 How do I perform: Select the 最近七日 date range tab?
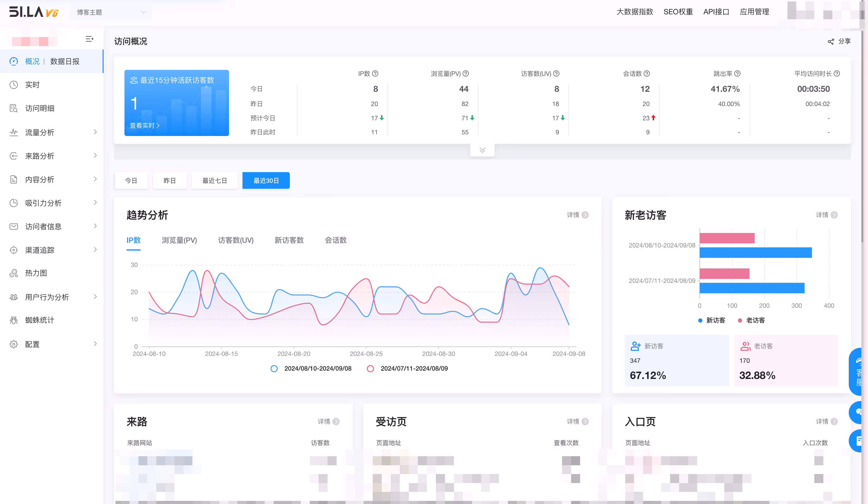click(215, 181)
